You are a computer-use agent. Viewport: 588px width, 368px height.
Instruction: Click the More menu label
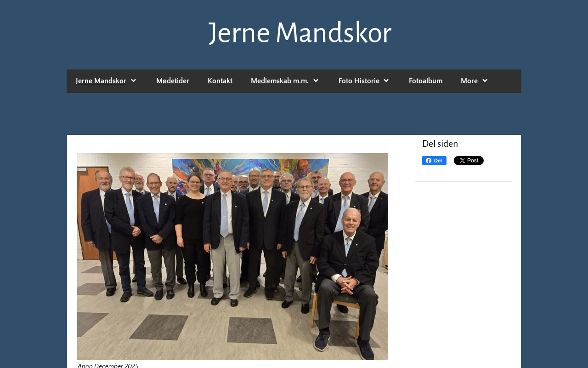[469, 81]
